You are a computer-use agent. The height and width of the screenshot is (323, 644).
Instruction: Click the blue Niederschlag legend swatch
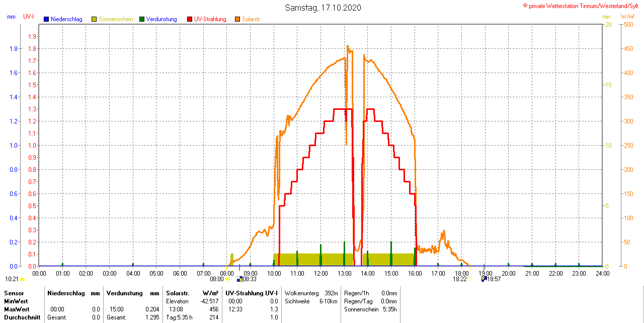46,19
